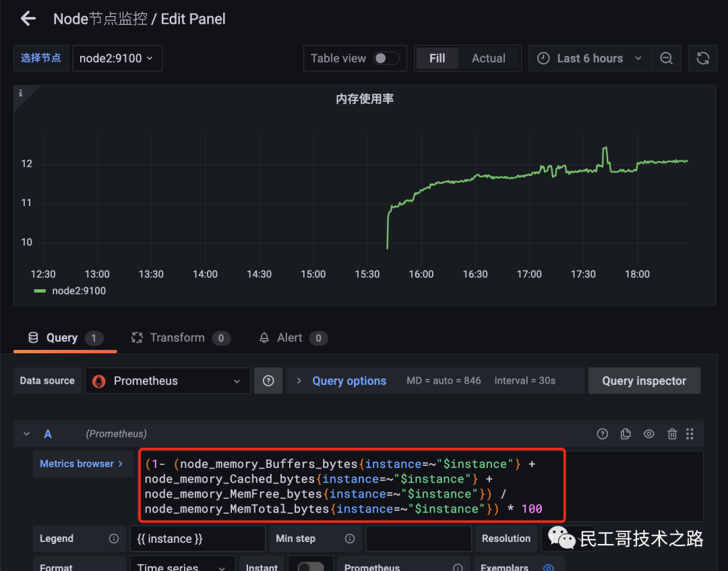728x571 pixels.
Task: Click the Alert bell icon
Action: tap(264, 338)
